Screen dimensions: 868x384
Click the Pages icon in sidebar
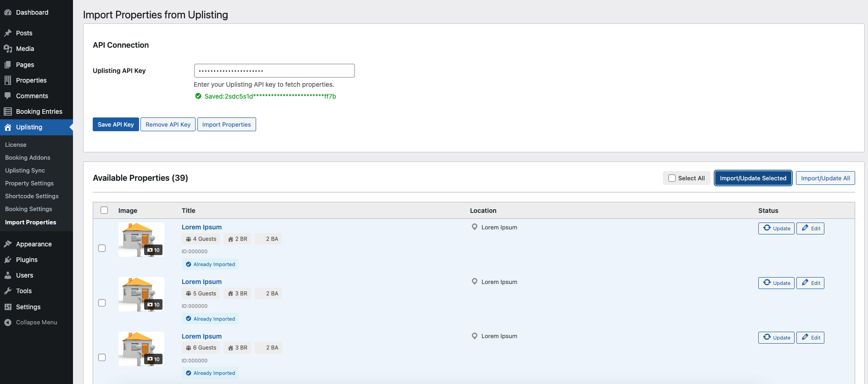pyautogui.click(x=8, y=65)
